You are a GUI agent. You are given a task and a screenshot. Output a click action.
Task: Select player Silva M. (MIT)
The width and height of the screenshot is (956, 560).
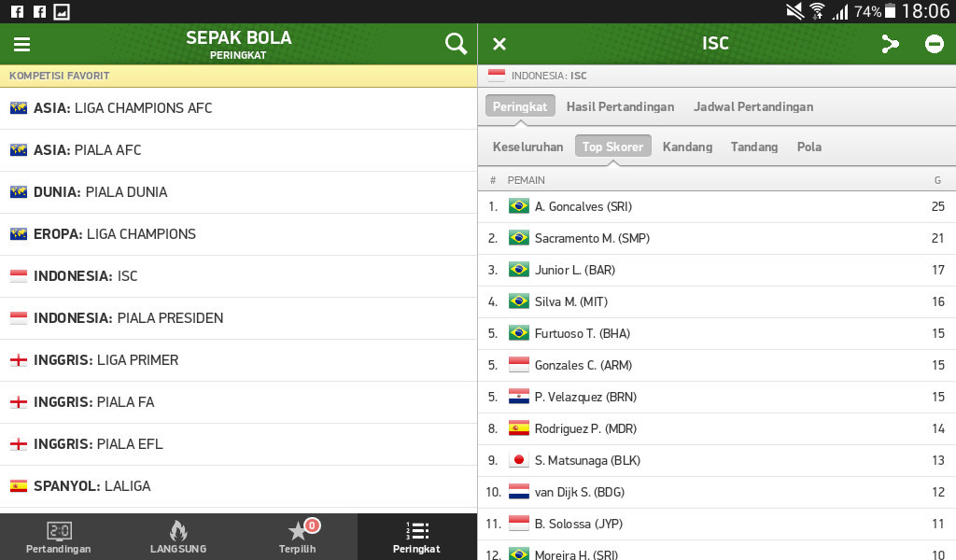tap(717, 301)
